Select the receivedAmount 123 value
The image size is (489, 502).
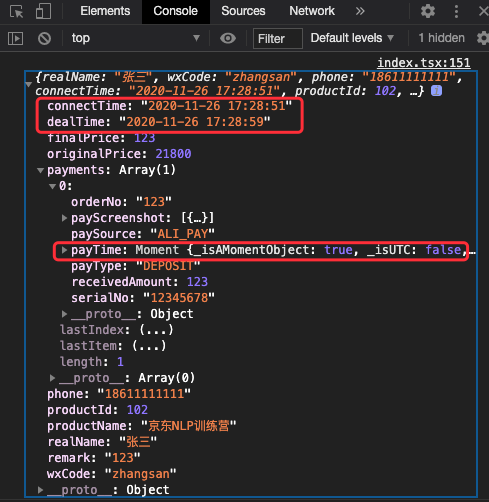tap(197, 282)
